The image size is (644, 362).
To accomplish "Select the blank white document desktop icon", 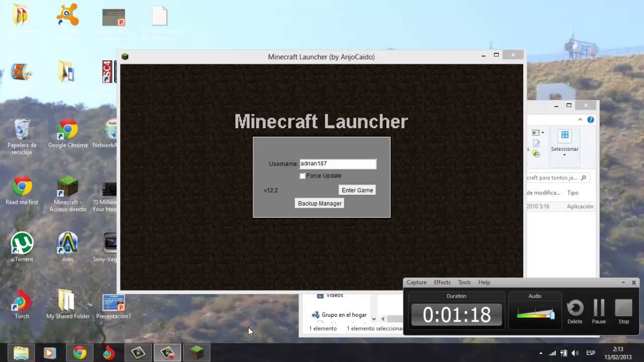I will point(159,16).
